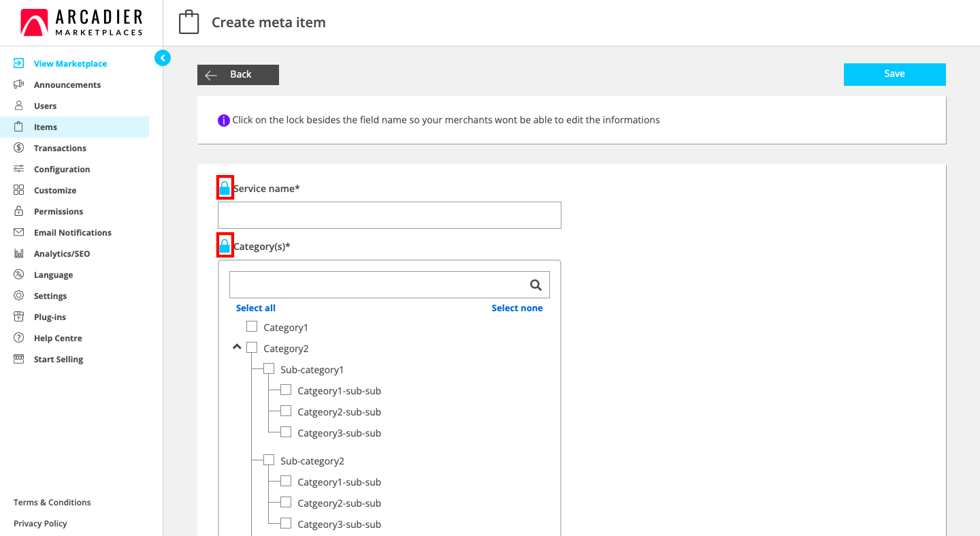The height and width of the screenshot is (536, 980).
Task: Collapse the Category2 tree arrow
Action: coord(237,347)
